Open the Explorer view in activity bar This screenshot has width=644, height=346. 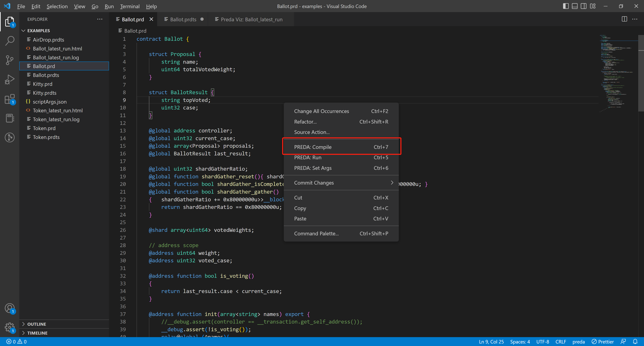(x=10, y=22)
